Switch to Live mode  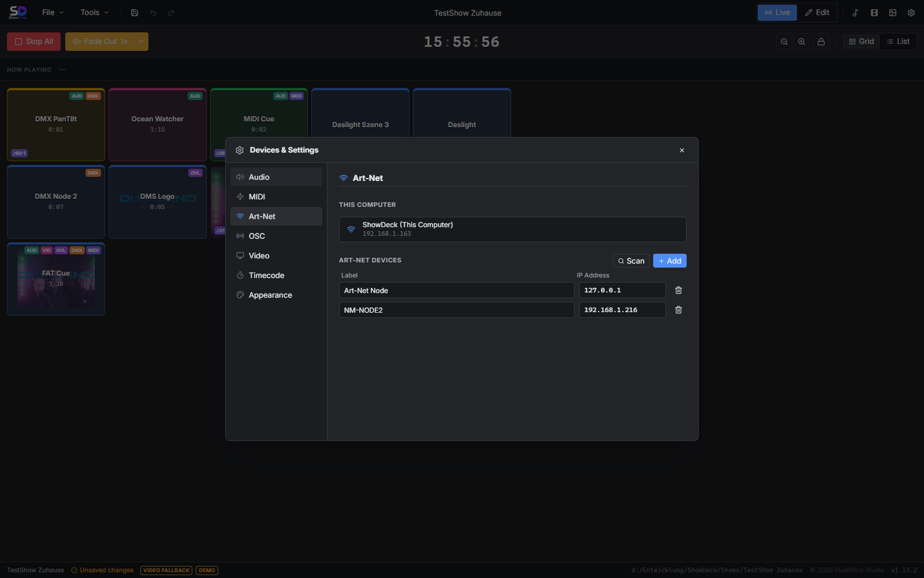(777, 13)
